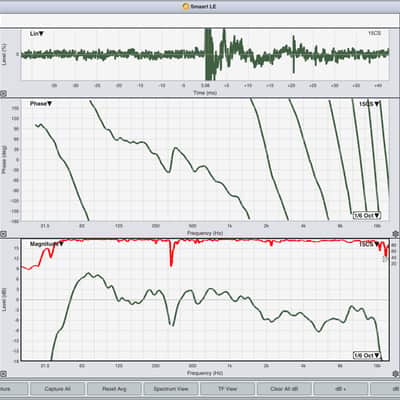Open settings gear beside the Phase plot
Image resolution: width=400 pixels, height=400 pixels.
[x=396, y=233]
